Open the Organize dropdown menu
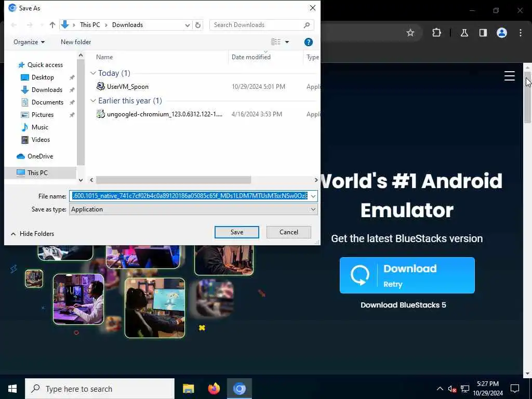This screenshot has height=399, width=532. [x=29, y=42]
